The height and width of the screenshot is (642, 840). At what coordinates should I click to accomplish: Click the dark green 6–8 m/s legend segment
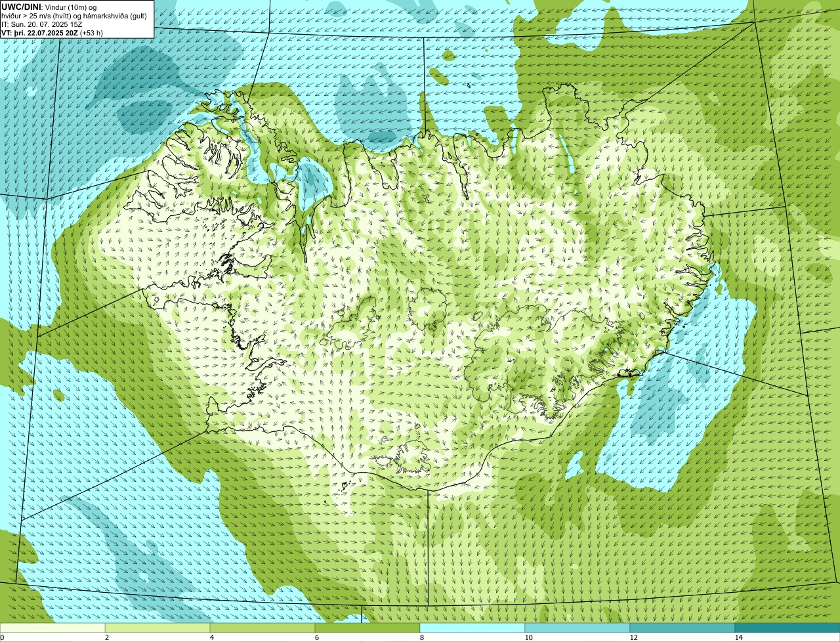[367, 628]
